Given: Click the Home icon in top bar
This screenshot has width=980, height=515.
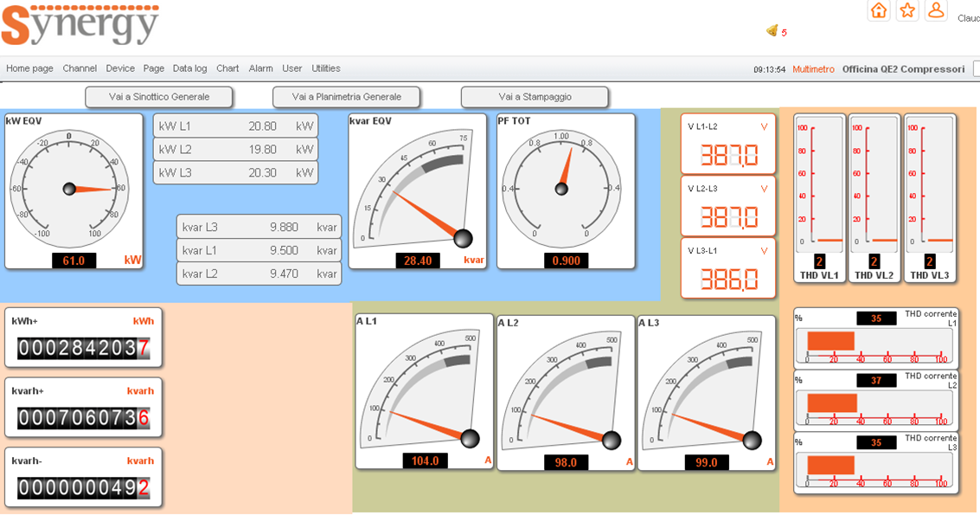Looking at the screenshot, I should click(879, 10).
